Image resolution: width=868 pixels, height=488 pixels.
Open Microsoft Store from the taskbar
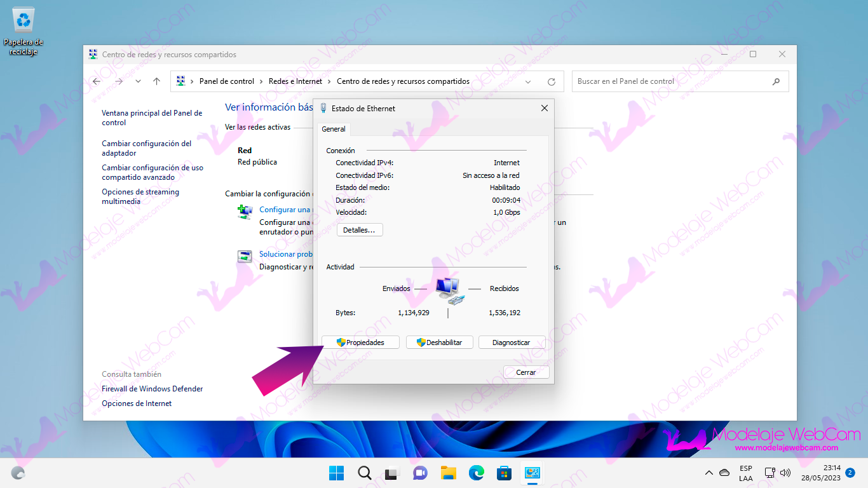[505, 473]
